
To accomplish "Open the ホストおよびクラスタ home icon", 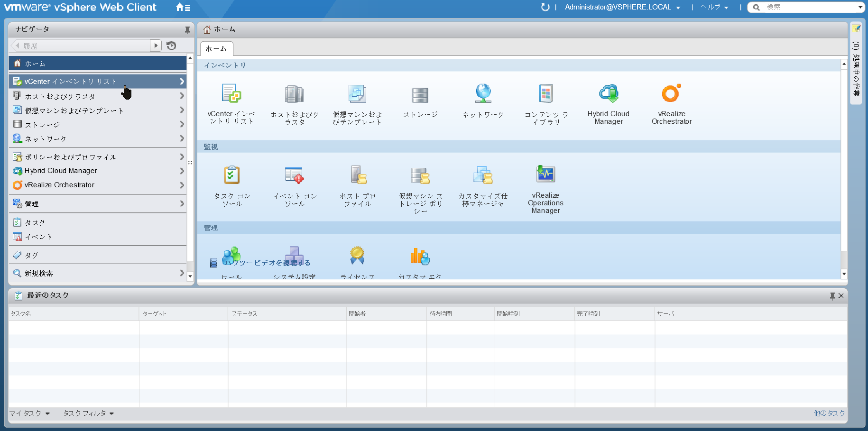I will point(294,94).
